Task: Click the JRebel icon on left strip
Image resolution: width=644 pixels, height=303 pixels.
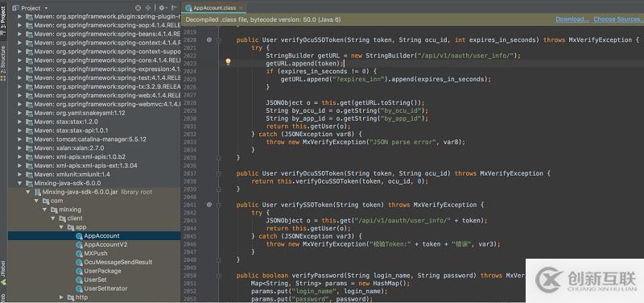Action: 3,282
